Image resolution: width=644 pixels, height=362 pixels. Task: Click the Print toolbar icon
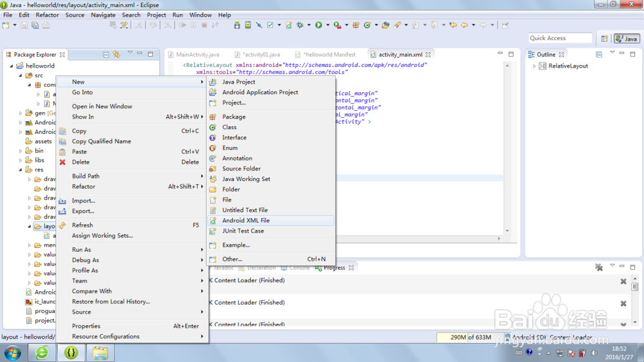[x=46, y=25]
